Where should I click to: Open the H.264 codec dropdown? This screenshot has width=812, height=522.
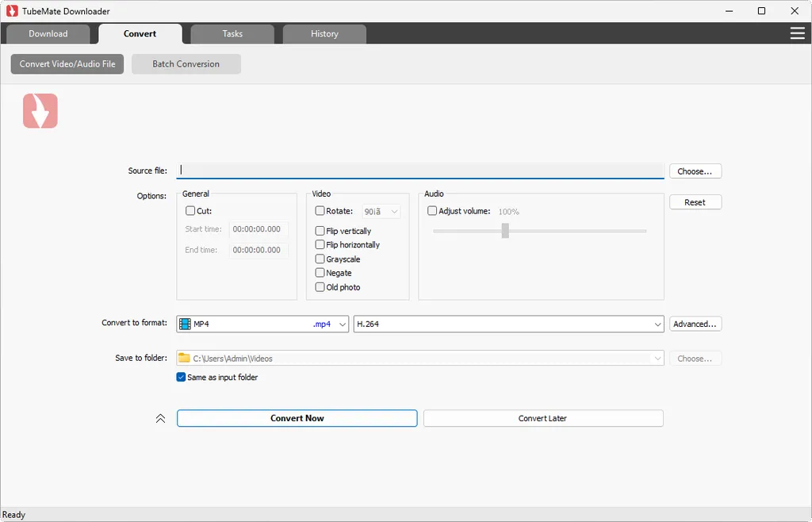click(x=508, y=324)
